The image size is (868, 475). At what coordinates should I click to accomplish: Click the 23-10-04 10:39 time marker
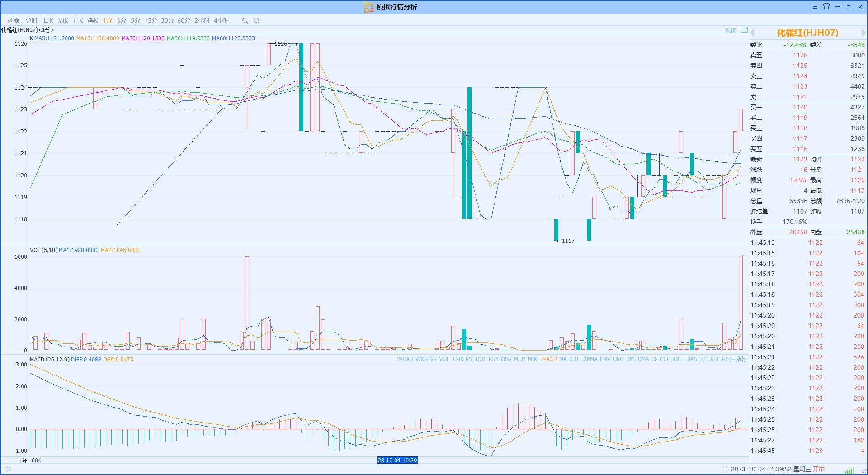[x=397, y=460]
